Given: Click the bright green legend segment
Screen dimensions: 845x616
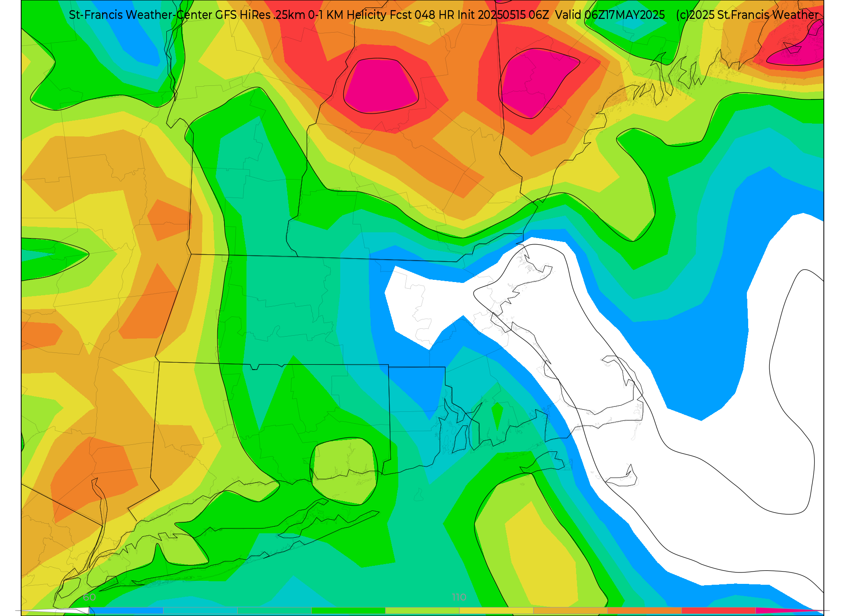Looking at the screenshot, I should pyautogui.click(x=349, y=611).
